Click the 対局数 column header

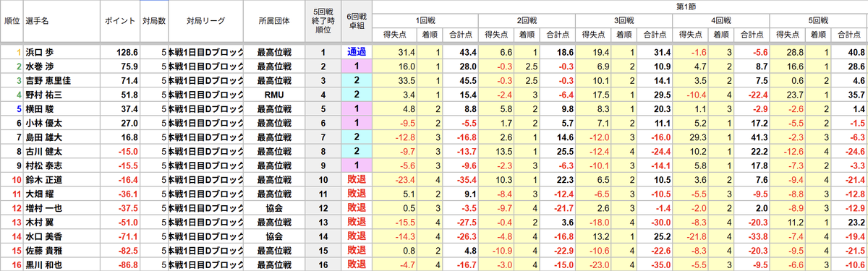coord(153,22)
